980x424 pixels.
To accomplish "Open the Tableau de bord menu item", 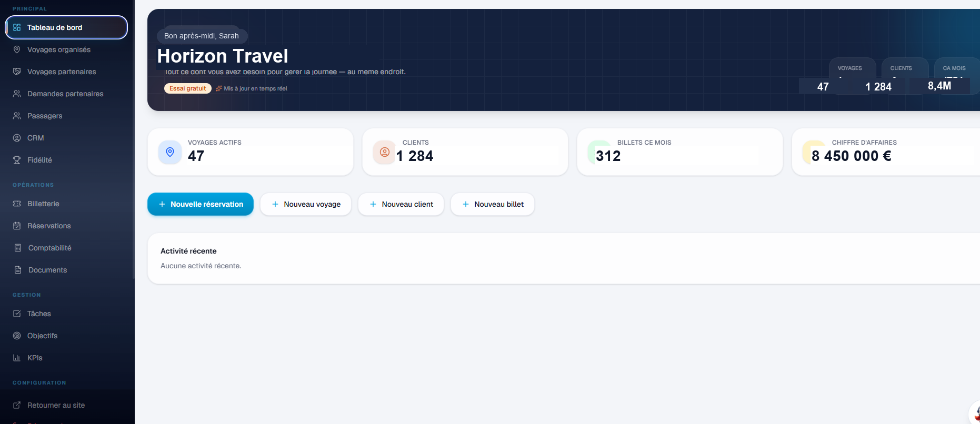I will click(66, 27).
